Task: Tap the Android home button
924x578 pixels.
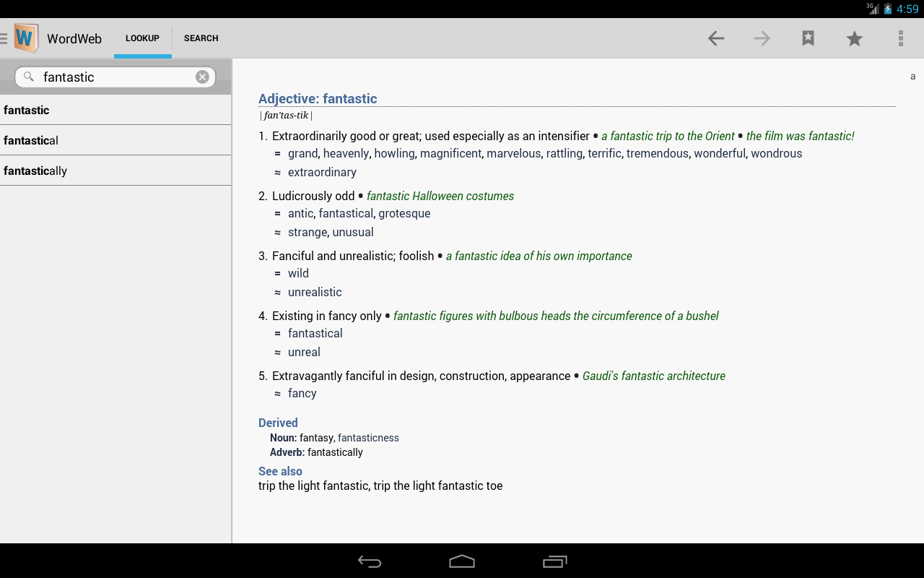Action: point(462,561)
